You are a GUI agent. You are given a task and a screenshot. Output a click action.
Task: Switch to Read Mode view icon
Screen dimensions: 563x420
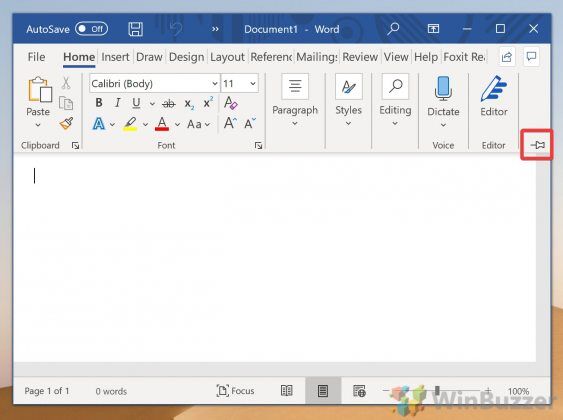coord(287,391)
